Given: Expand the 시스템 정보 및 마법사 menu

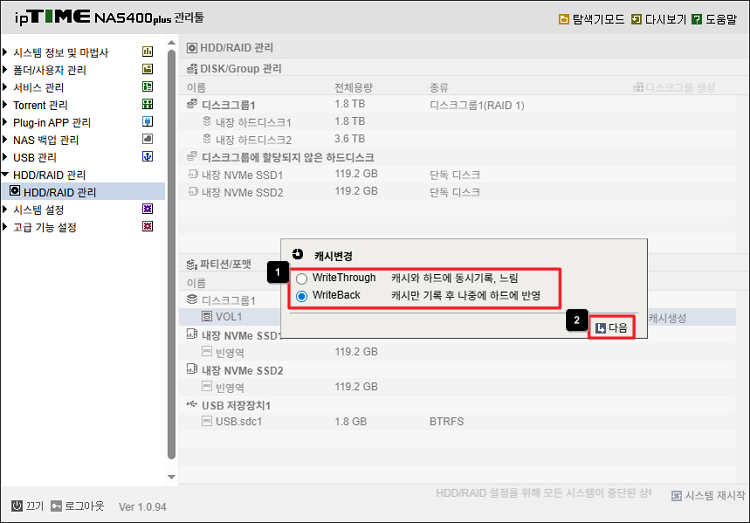Looking at the screenshot, I should (60, 52).
